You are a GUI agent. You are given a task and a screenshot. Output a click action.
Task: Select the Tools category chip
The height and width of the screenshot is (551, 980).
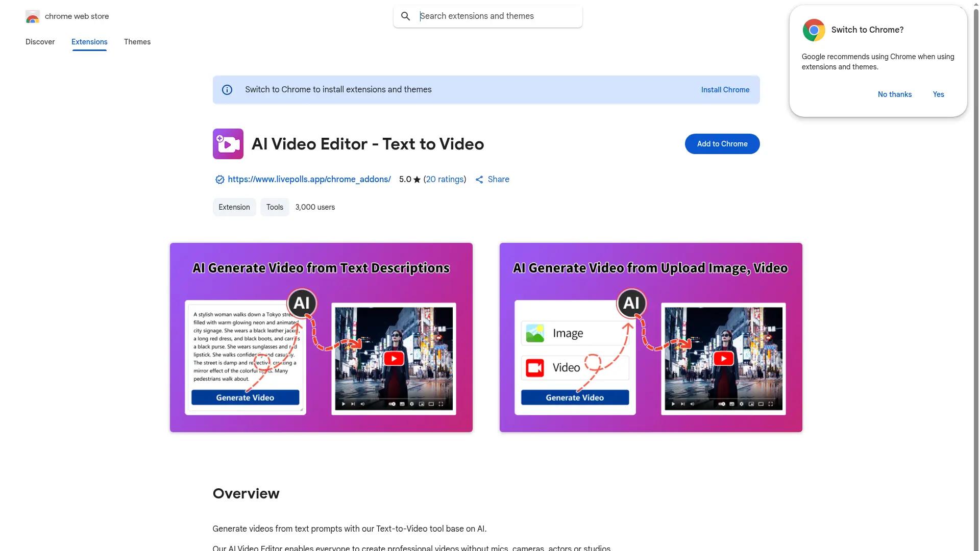274,207
